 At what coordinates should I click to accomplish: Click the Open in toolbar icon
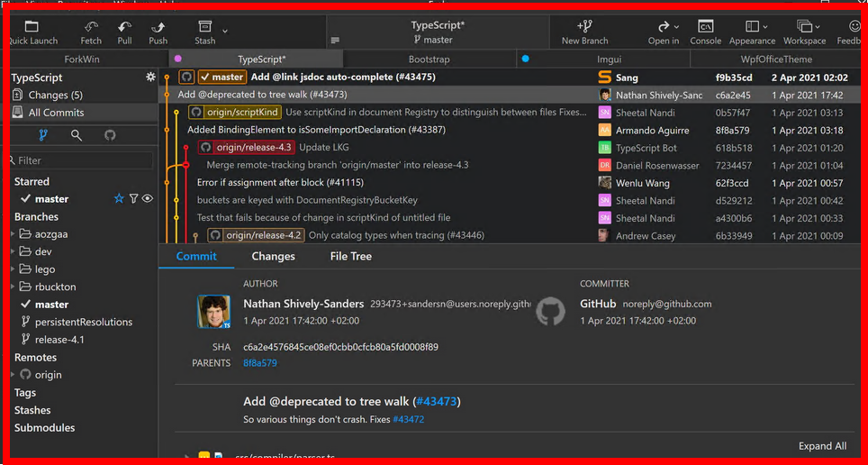click(664, 32)
